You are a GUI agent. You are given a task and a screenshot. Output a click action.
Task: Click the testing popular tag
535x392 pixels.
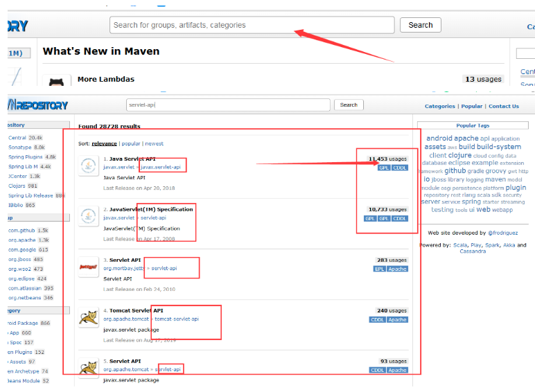[x=442, y=210]
